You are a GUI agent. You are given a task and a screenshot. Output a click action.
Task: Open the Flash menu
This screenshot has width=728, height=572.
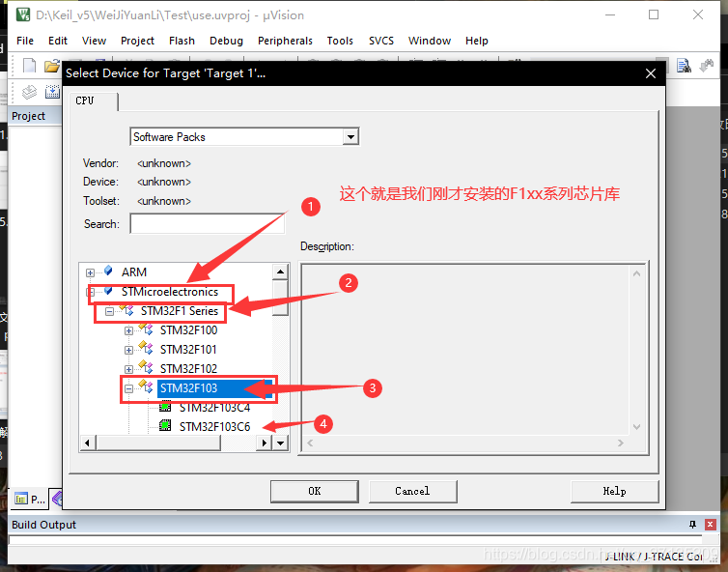point(182,41)
